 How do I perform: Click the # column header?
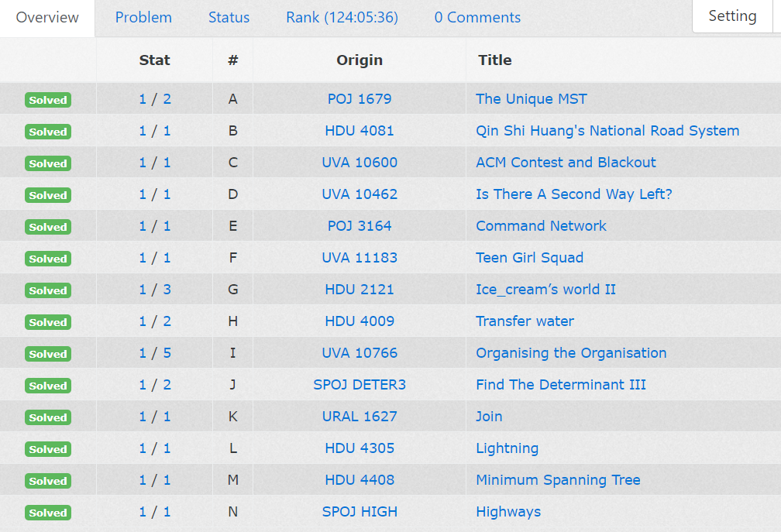coord(232,60)
